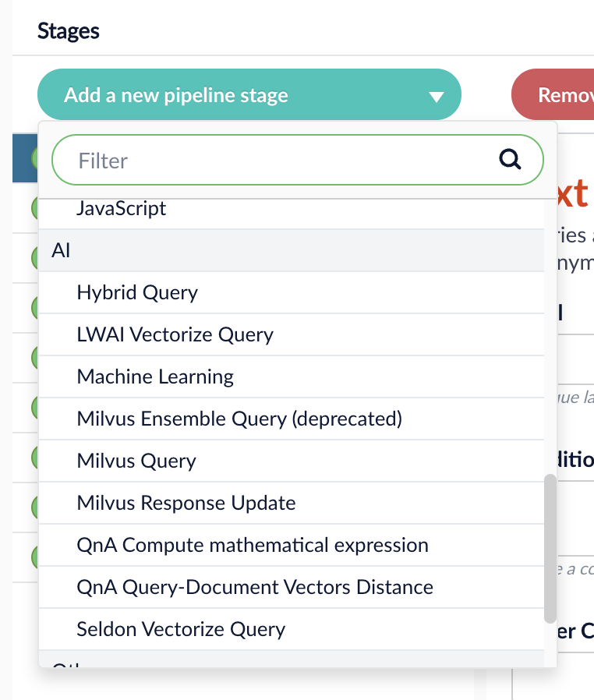Select LWAI Vectorize Query stage
The width and height of the screenshot is (594, 700).
point(175,334)
